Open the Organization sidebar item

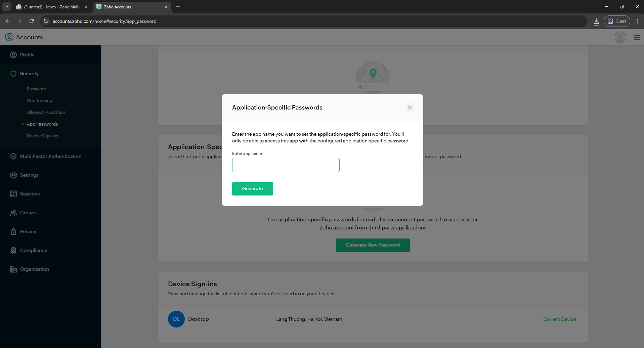(34, 269)
